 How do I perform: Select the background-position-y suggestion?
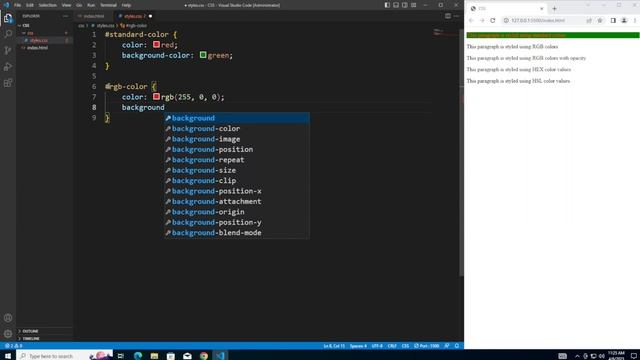pyautogui.click(x=237, y=222)
